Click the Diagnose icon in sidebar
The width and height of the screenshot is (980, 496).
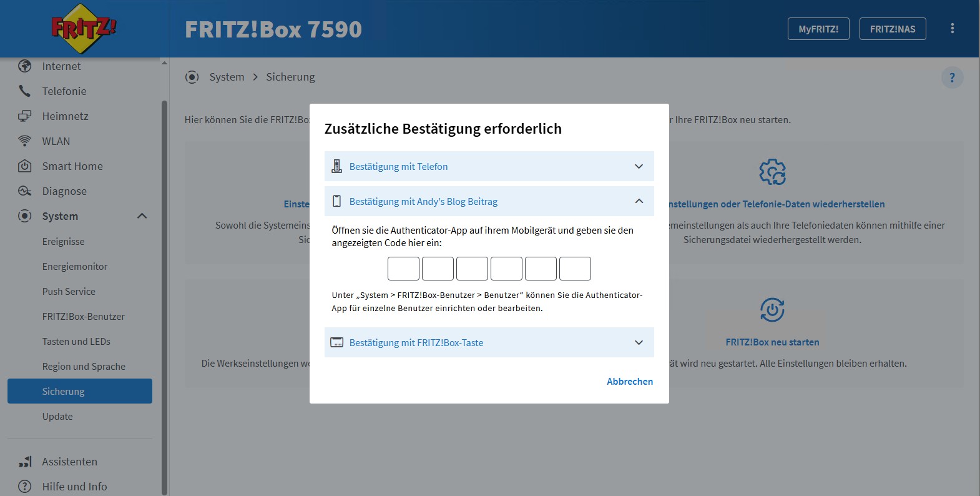coord(24,191)
